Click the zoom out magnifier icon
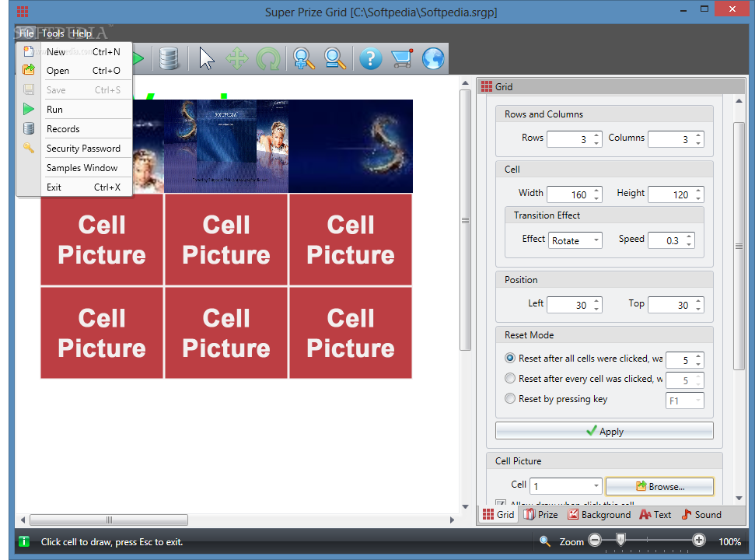Viewport: 755px width, 560px height. click(x=334, y=59)
